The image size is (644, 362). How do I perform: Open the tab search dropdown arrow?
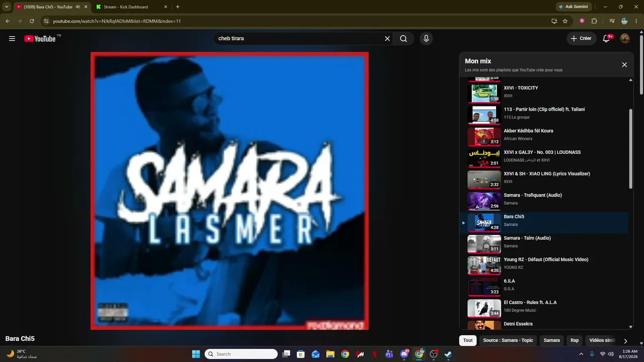click(x=7, y=7)
